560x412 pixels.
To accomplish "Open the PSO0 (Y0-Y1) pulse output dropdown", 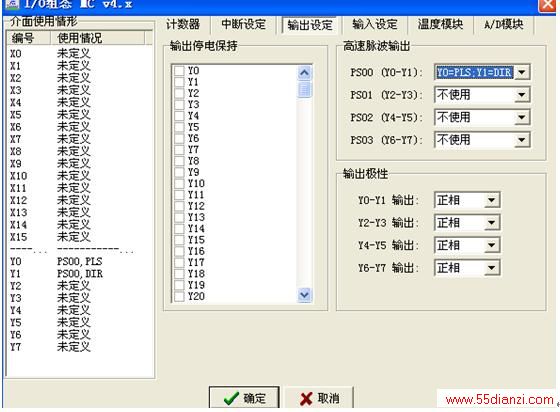I will click(522, 72).
